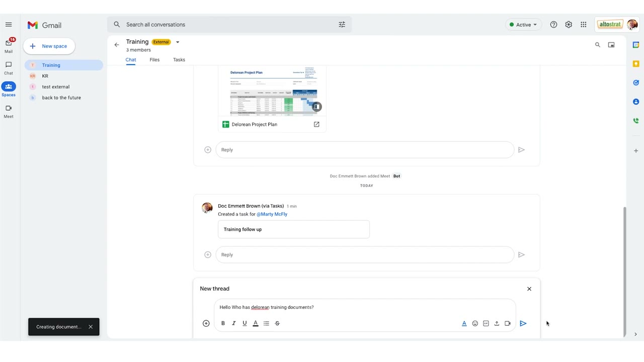The image size is (644, 362).
Task: Open the Training follow up task card
Action: [x=294, y=229]
